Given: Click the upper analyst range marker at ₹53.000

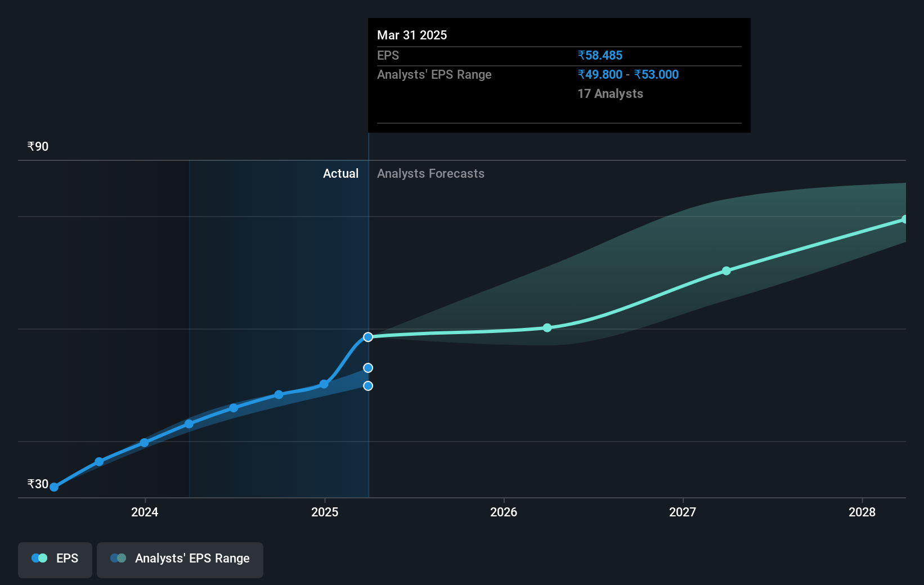Looking at the screenshot, I should tap(368, 368).
